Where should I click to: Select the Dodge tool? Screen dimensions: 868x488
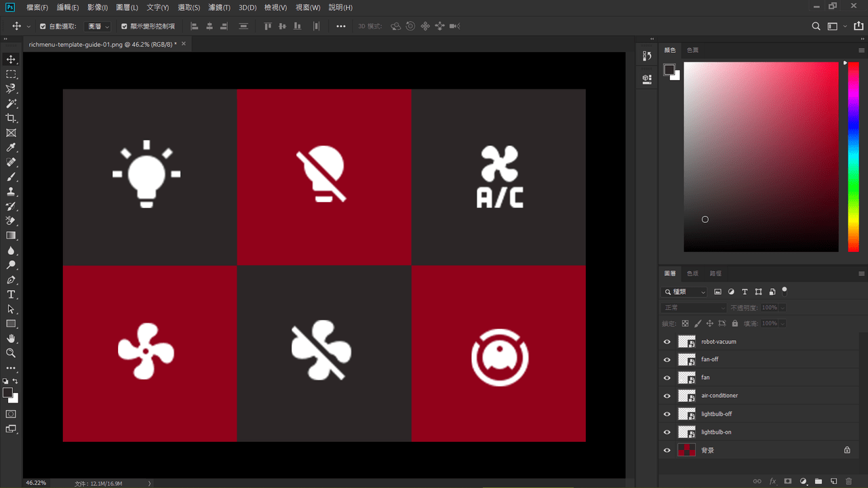[11, 265]
